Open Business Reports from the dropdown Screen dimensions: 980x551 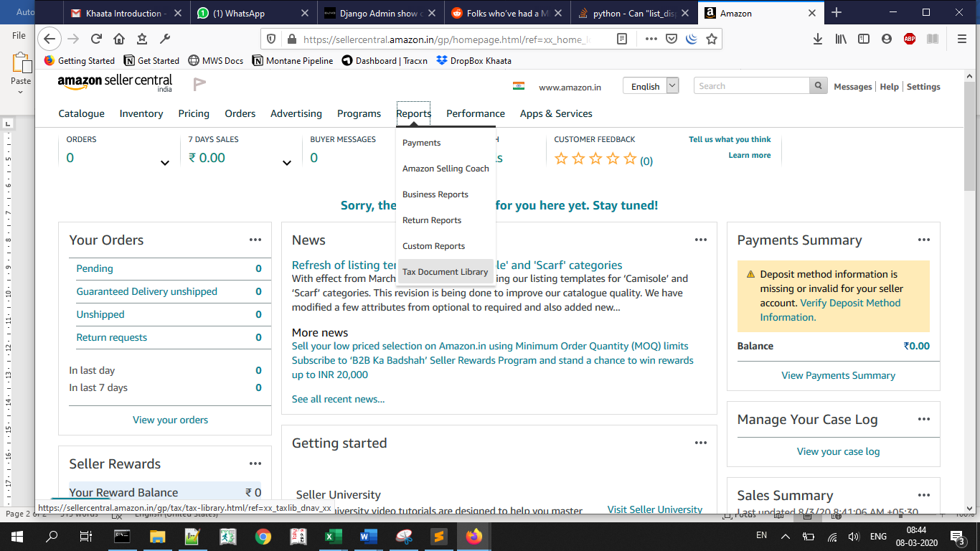(x=435, y=194)
